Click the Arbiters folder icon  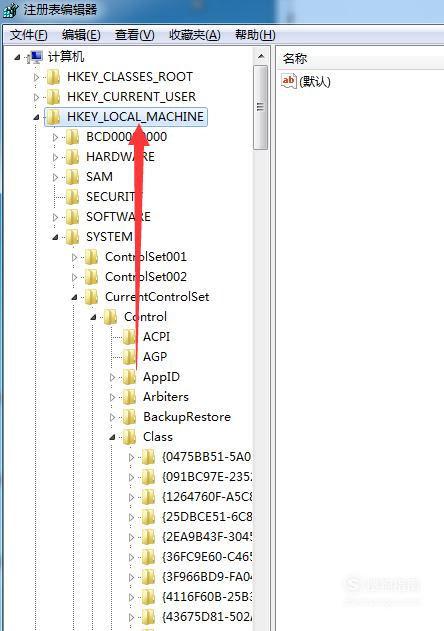[129, 397]
